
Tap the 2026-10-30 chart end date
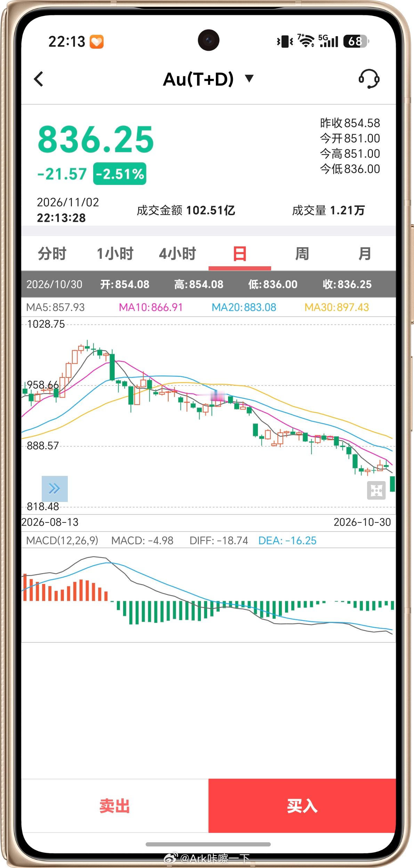(362, 522)
